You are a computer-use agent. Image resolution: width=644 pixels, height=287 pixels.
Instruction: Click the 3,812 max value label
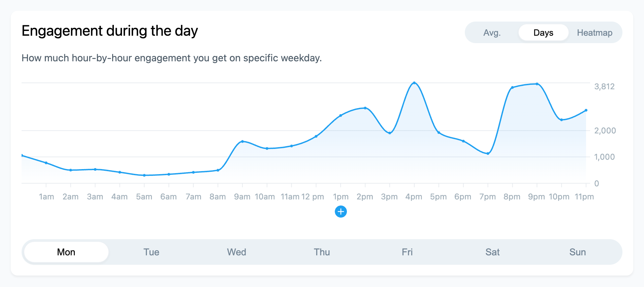coord(604,87)
